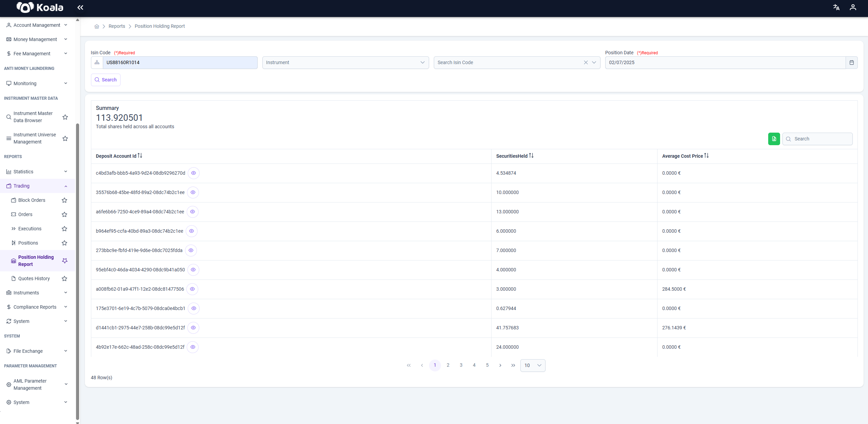View account c4bd3afb-bbb5-4a93 with eye icon

193,173
